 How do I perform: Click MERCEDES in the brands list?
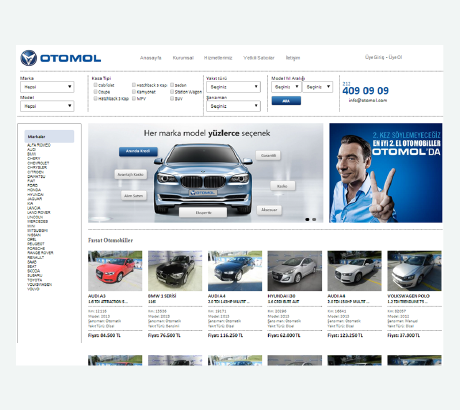tap(38, 221)
